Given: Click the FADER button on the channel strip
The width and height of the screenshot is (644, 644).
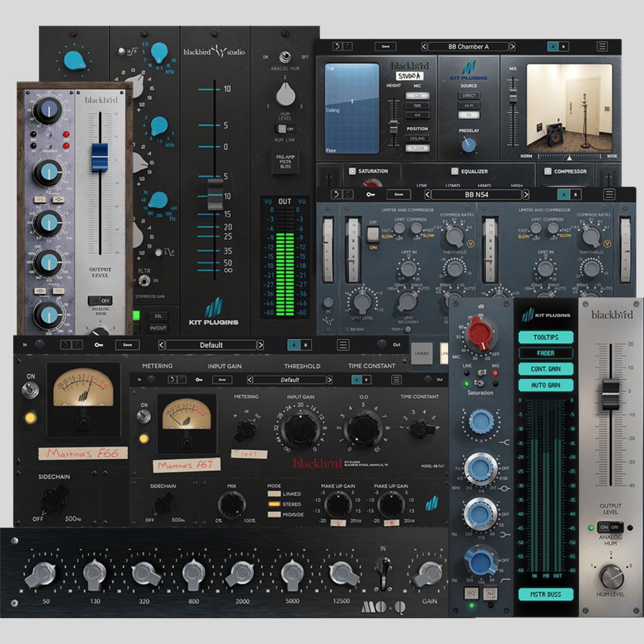Looking at the screenshot, I should (x=546, y=353).
